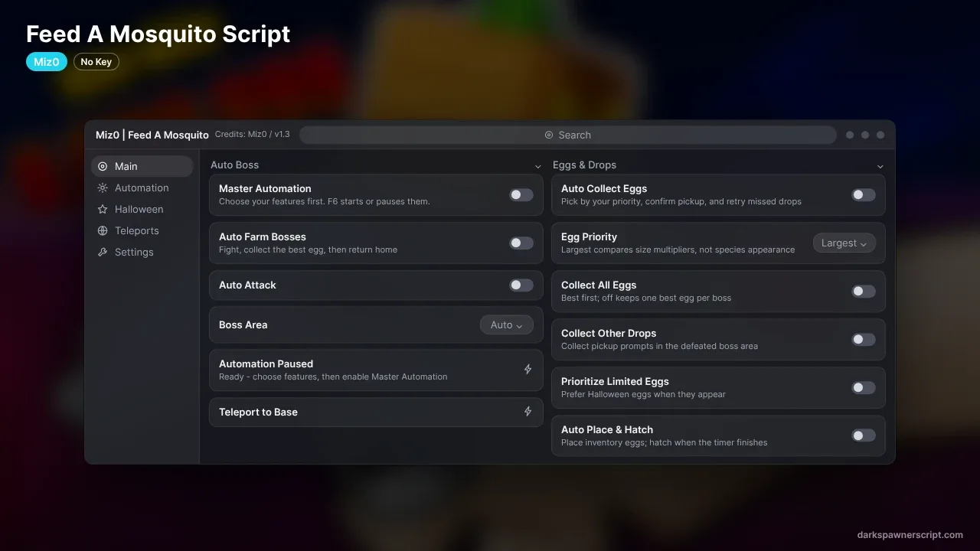The width and height of the screenshot is (980, 551).
Task: Click the Halloween star icon
Action: (103, 209)
